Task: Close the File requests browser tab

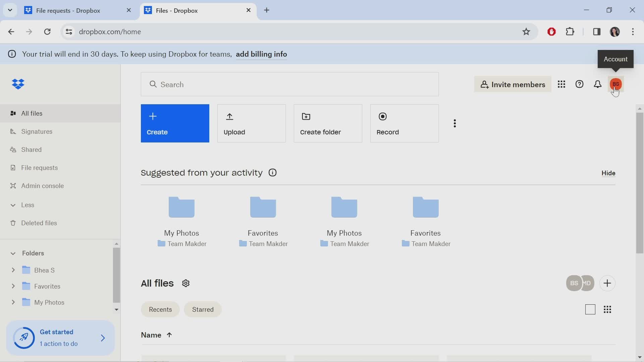Action: [129, 10]
